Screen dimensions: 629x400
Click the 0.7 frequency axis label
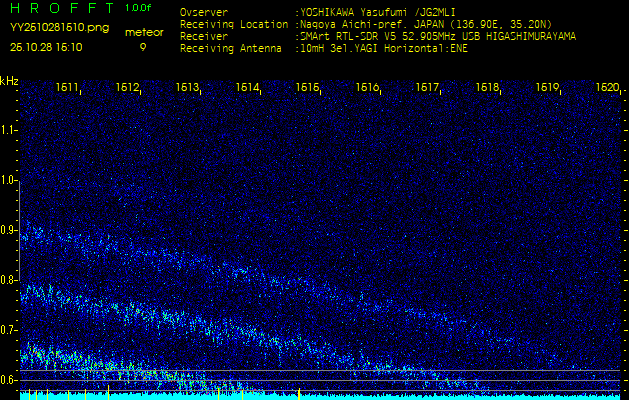tap(9, 329)
